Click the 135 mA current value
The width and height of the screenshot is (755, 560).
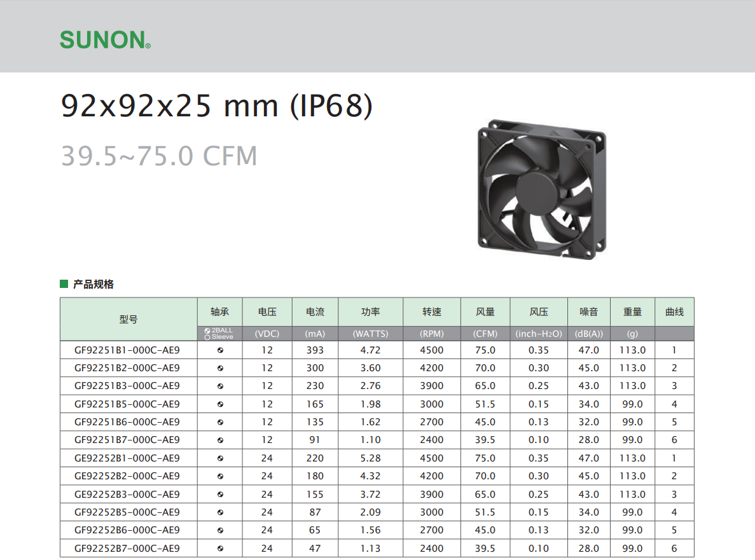click(315, 422)
